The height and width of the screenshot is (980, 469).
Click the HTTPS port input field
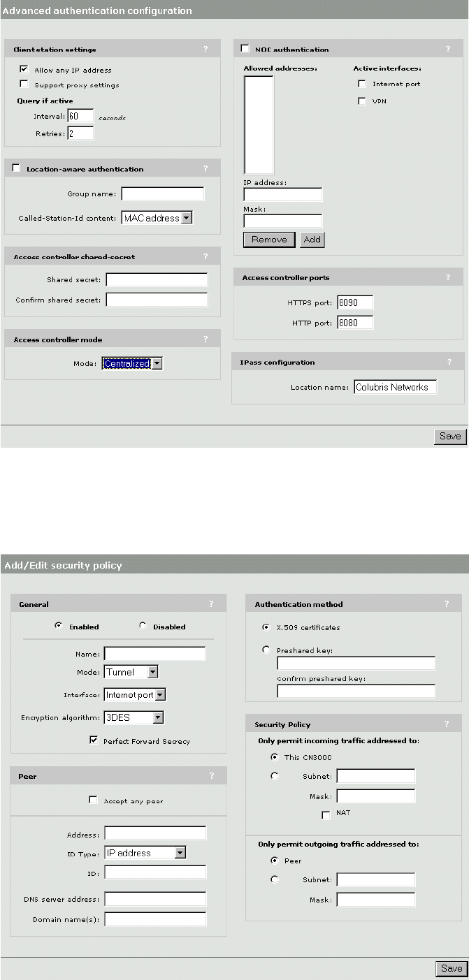354,302
